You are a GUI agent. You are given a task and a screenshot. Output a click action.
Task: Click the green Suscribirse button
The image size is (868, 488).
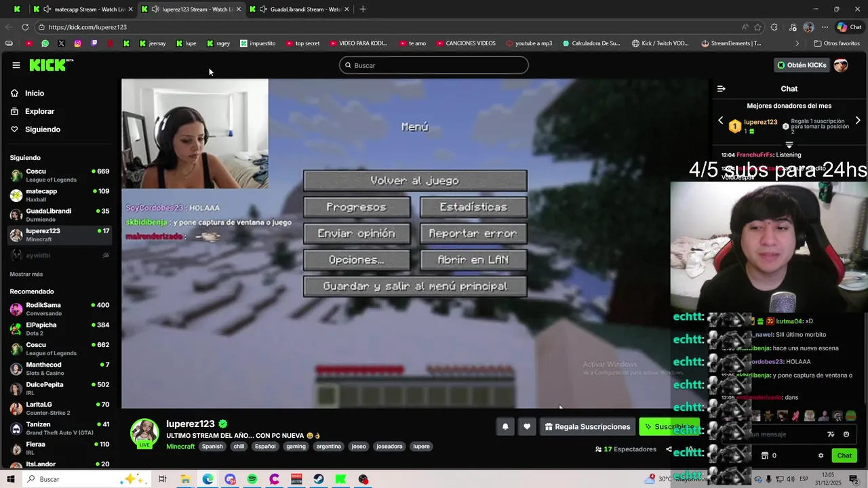669,426
